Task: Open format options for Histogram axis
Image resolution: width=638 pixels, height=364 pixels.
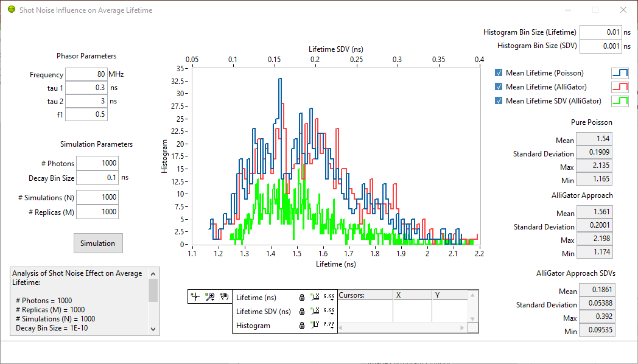Action: point(329,324)
